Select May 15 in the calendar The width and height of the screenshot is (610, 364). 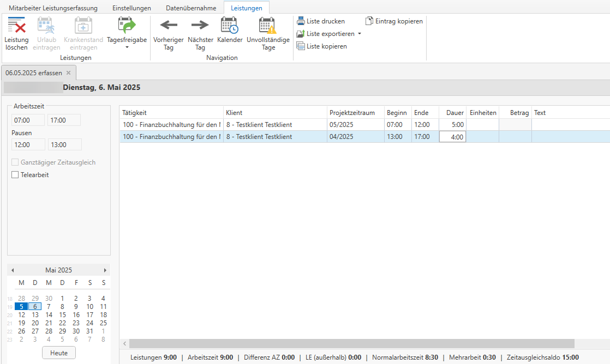[x=62, y=314]
